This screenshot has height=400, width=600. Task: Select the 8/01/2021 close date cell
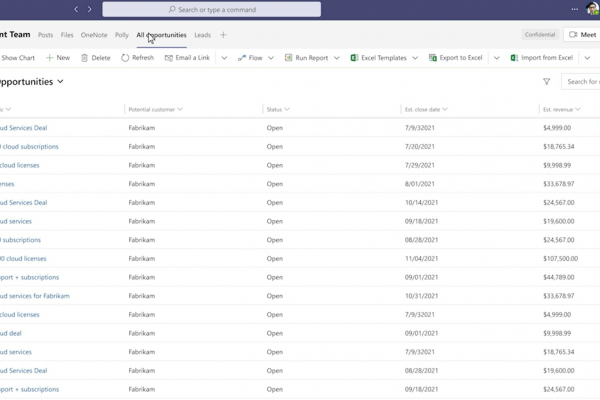coord(420,184)
